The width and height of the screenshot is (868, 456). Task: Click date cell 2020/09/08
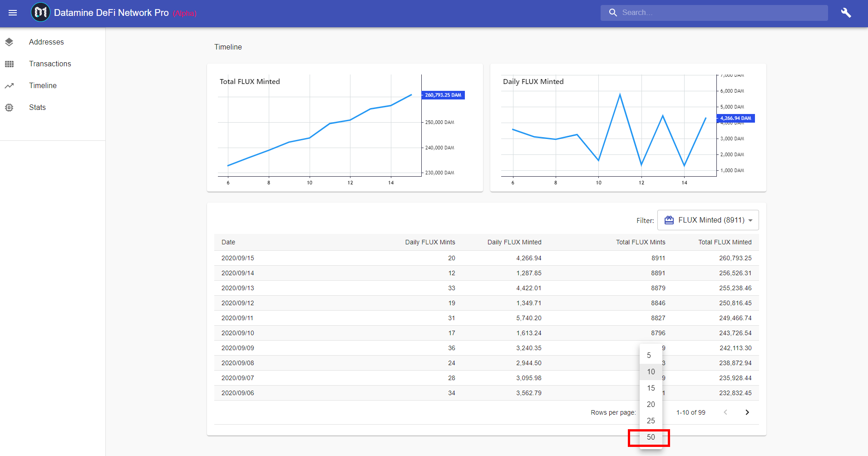pos(238,363)
